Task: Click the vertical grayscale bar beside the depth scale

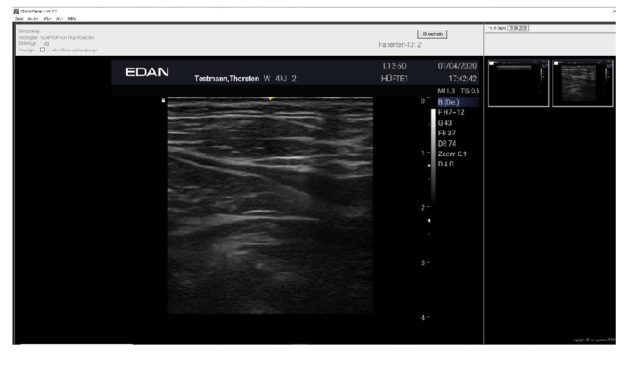Action: [x=433, y=156]
